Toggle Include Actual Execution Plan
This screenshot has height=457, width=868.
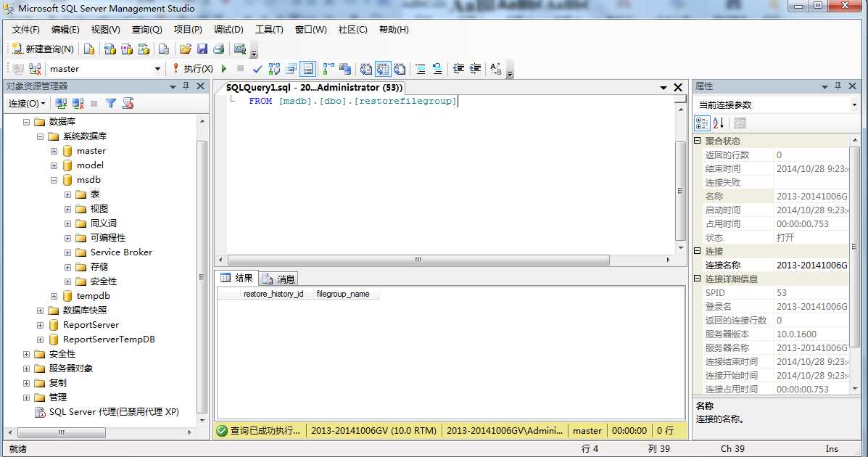click(x=328, y=69)
